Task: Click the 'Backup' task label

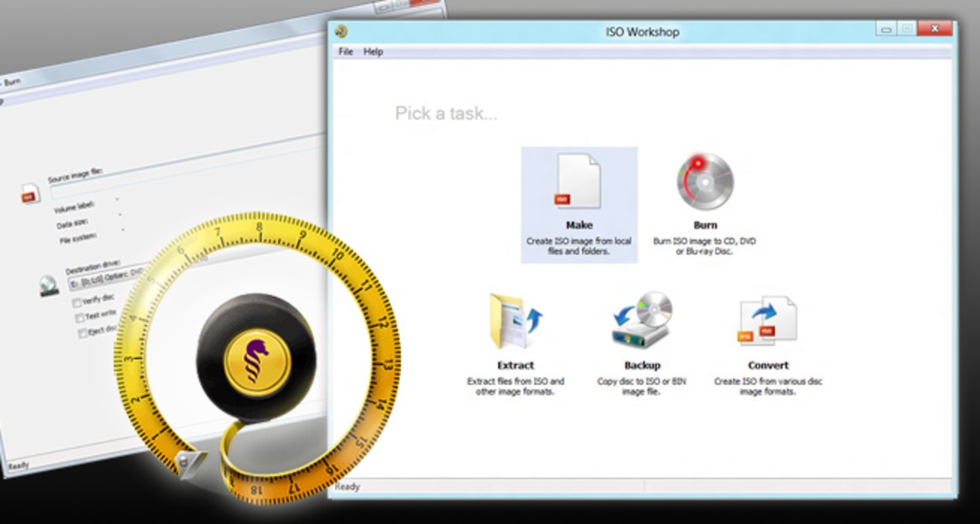Action: (642, 365)
